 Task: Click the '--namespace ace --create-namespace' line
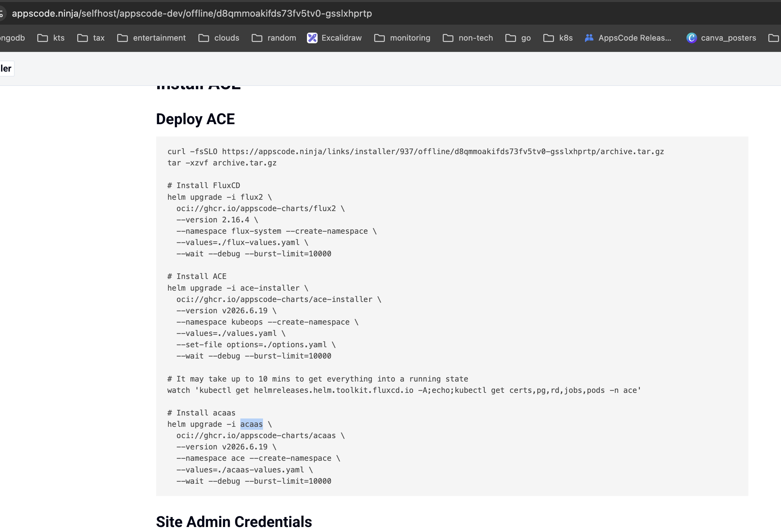click(258, 458)
